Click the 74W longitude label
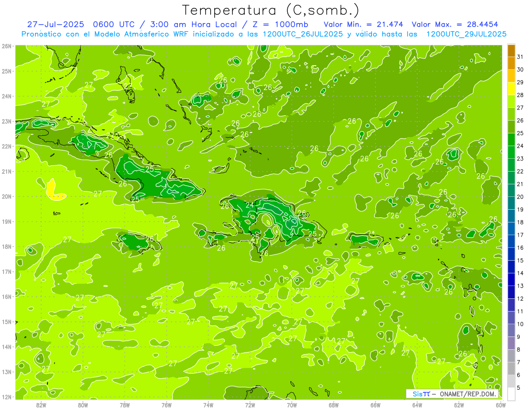 208,405
